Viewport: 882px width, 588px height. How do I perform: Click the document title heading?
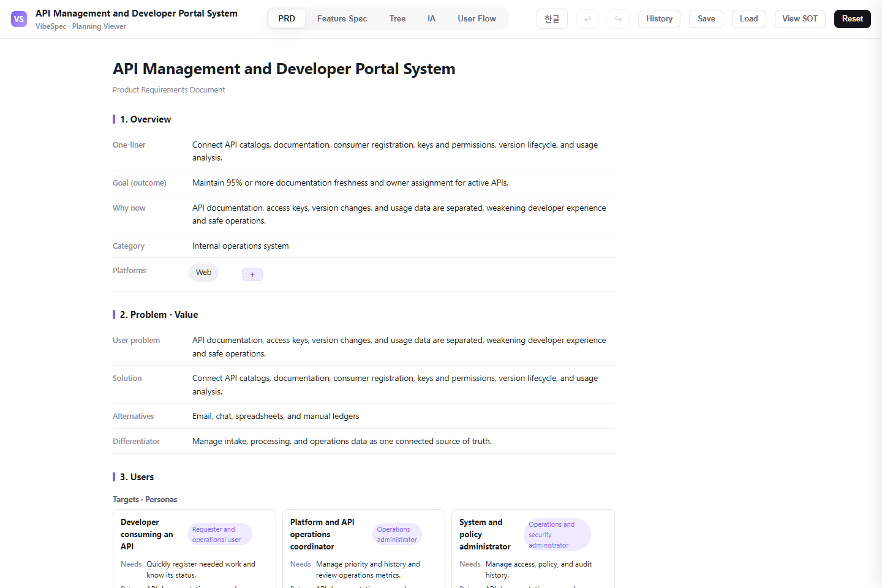tap(284, 69)
